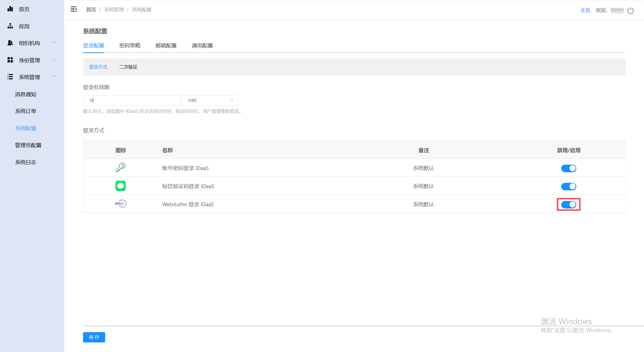Open the 小时 time unit dropdown
Image resolution: width=644 pixels, height=352 pixels.
click(210, 100)
